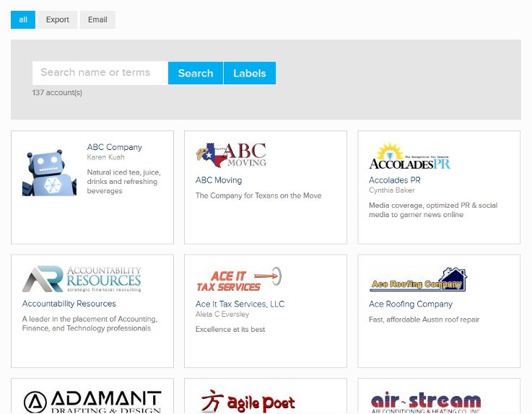Click the Adamant Drafting & Design logo
Screen dimensions: 532x414
pos(92,402)
